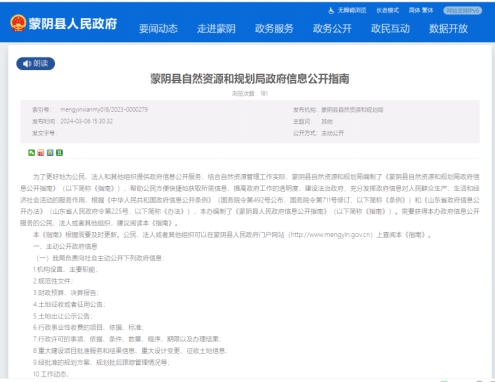
Task: Click list item 4.土地征收或者征用公告
Action: coord(69,304)
